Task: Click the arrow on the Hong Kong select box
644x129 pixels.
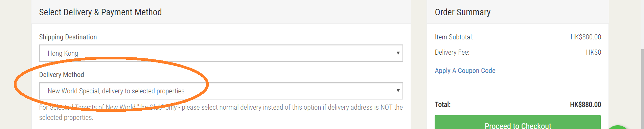Action: [398, 53]
